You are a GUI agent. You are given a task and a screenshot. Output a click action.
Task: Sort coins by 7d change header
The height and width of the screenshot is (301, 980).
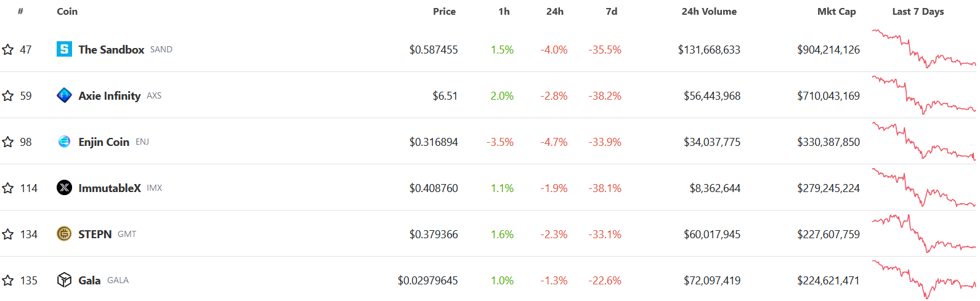(x=611, y=12)
